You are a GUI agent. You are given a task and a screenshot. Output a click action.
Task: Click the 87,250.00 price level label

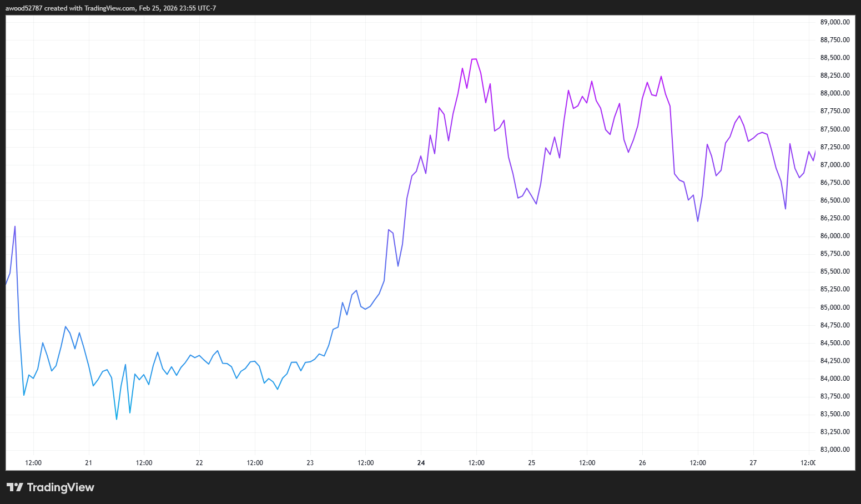click(x=834, y=147)
